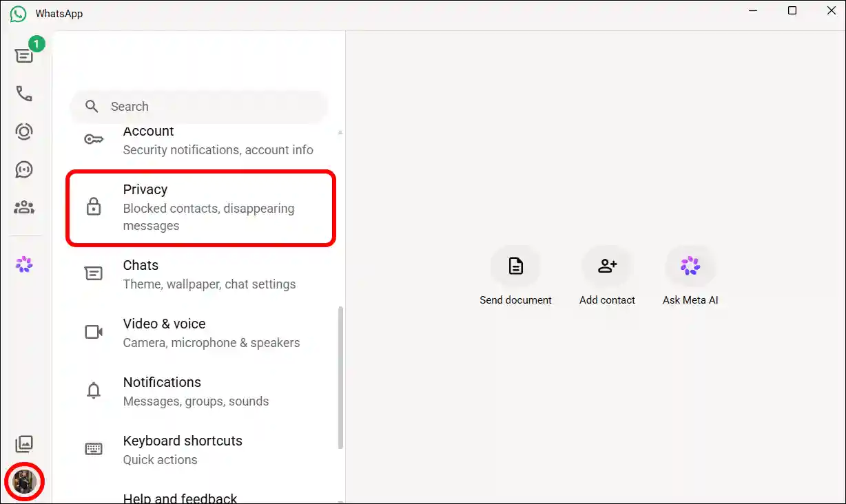Click the WhatsApp logo in title bar
The height and width of the screenshot is (504, 846).
(18, 13)
